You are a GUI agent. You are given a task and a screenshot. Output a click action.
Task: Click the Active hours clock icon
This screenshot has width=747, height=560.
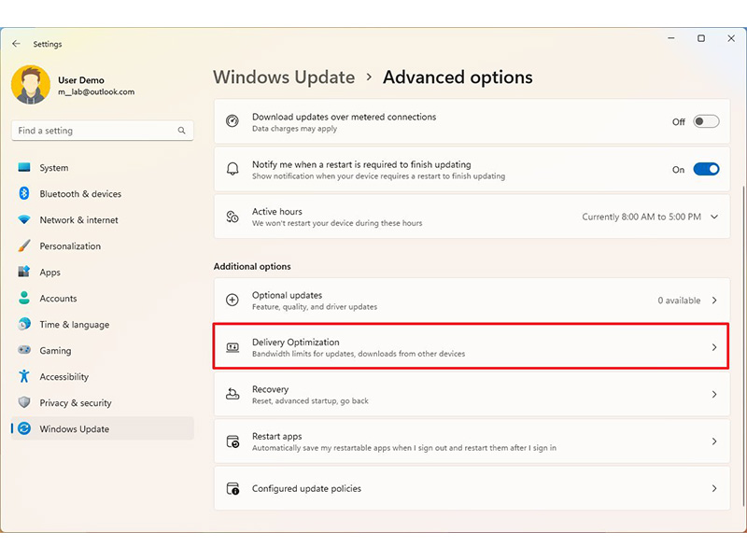[232, 217]
